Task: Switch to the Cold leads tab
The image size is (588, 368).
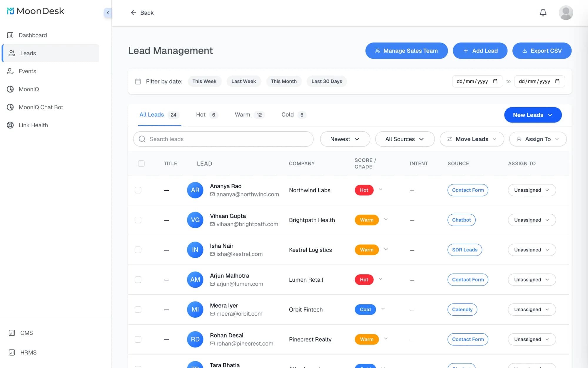Action: click(x=294, y=115)
